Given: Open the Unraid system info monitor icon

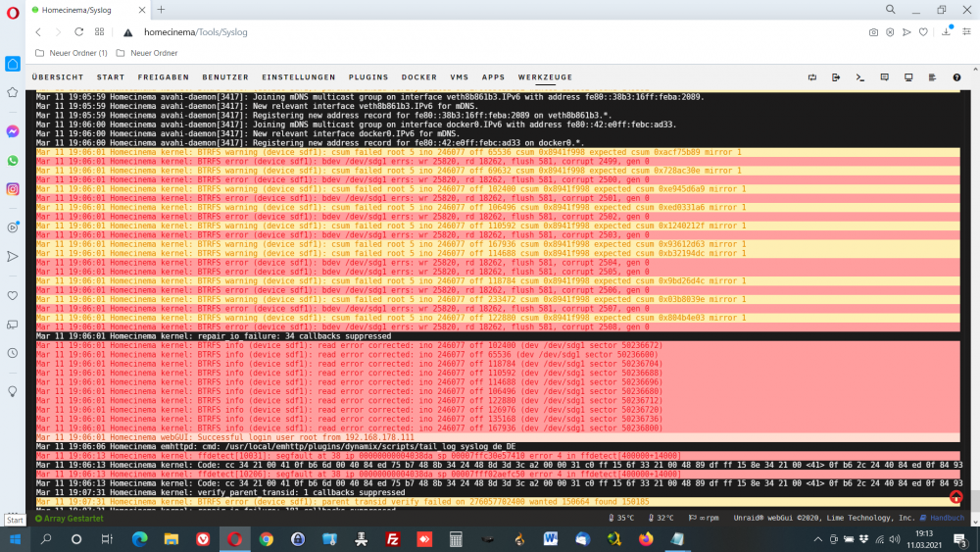Looking at the screenshot, I should [908, 77].
